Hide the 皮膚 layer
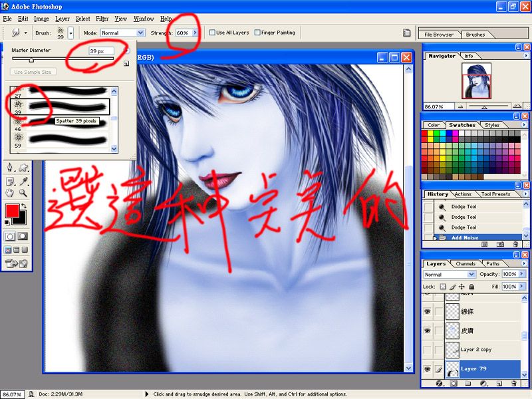532x399 pixels. pos(428,331)
